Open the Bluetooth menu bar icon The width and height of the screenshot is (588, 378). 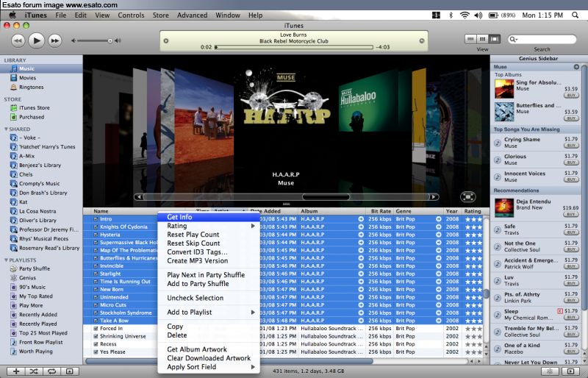point(451,15)
